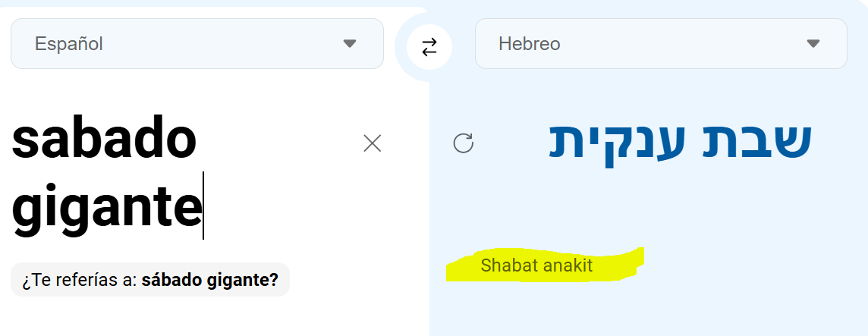Open the Hebreo target language selector label
The image size is (868, 336).
(x=529, y=44)
